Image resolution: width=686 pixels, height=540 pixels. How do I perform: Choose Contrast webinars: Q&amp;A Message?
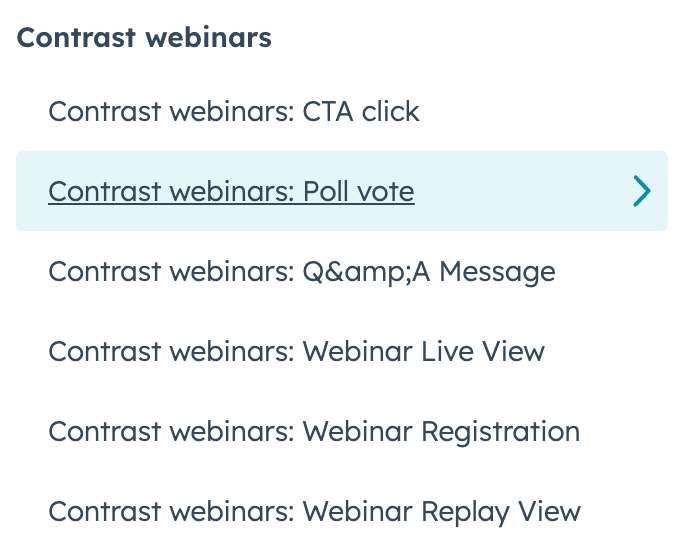click(301, 271)
